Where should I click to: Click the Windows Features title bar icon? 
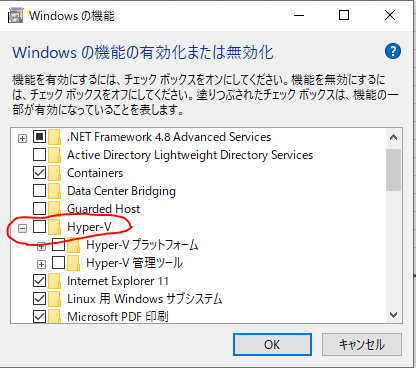tap(15, 16)
